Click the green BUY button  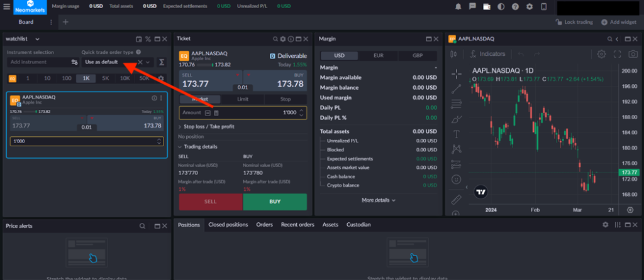(275, 202)
